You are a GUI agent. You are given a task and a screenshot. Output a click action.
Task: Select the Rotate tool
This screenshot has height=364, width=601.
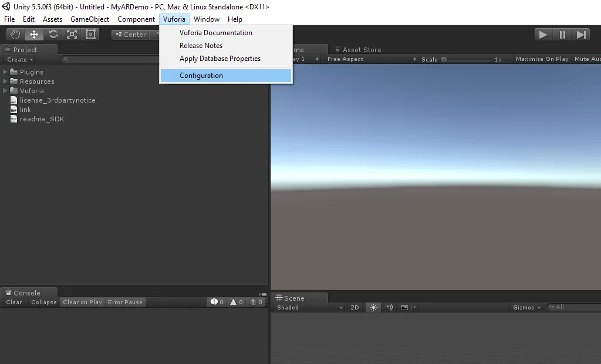[x=53, y=34]
